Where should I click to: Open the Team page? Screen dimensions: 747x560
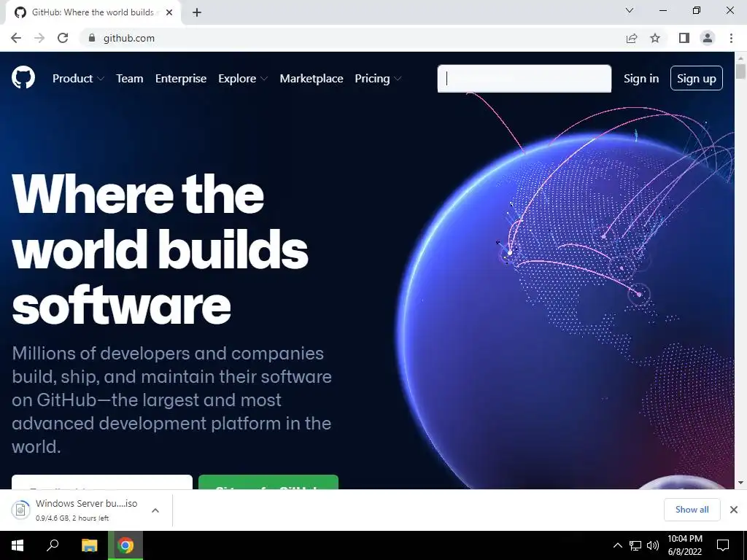point(130,79)
